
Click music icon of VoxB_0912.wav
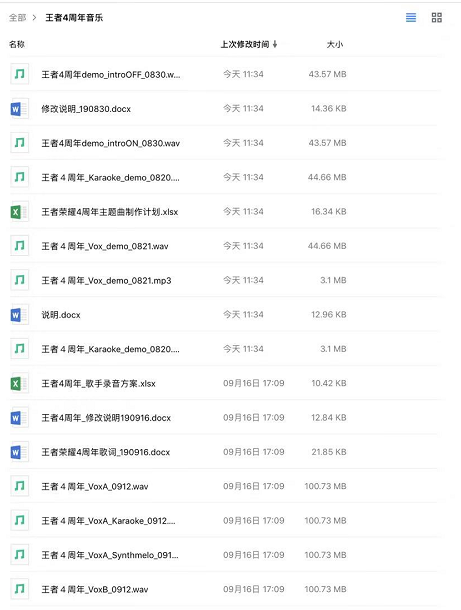tap(19, 589)
